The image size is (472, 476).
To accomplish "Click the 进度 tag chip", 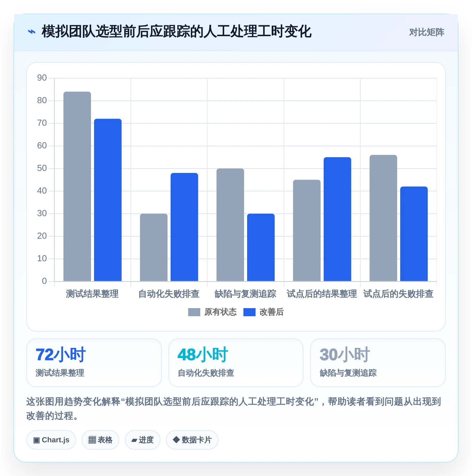I will point(143,440).
